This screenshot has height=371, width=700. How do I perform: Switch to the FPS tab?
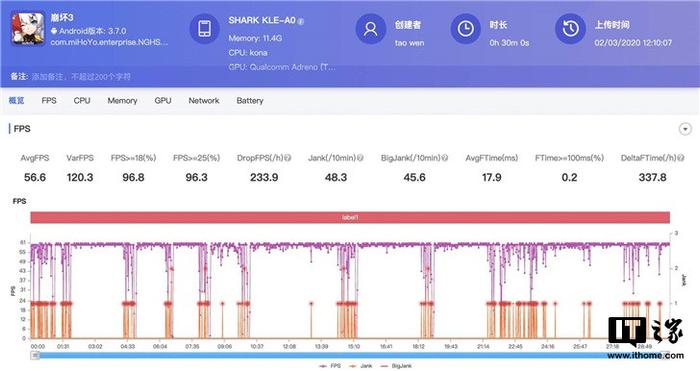pos(49,100)
